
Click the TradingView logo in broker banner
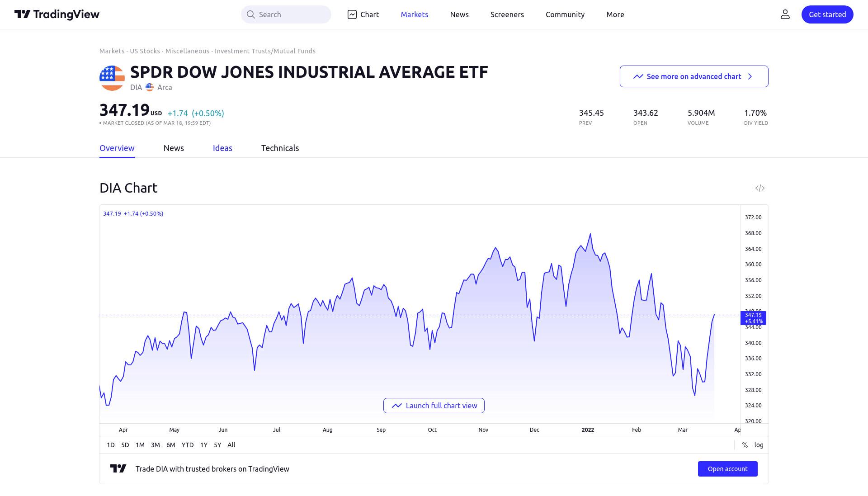[118, 469]
